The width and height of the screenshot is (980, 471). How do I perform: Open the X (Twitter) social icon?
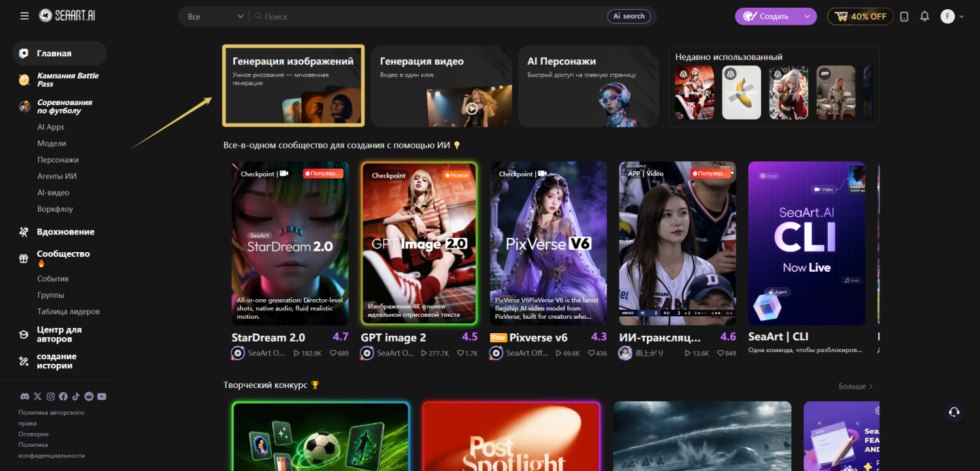[37, 397]
